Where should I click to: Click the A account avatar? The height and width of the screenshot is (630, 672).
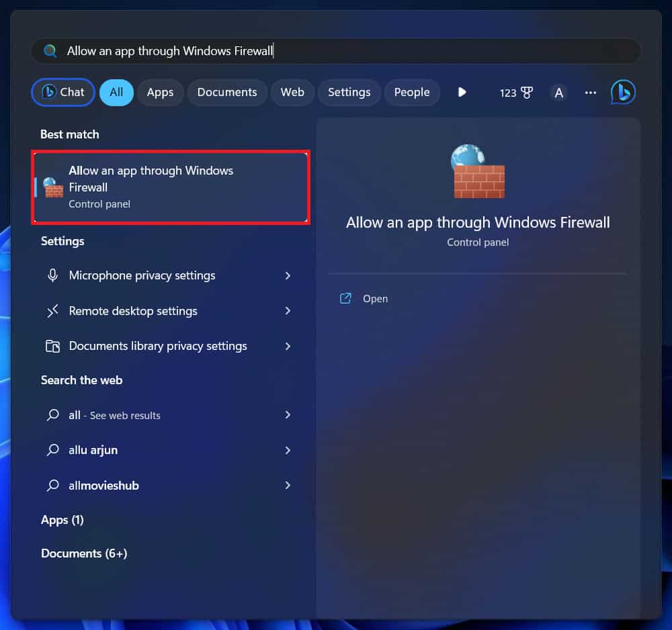click(x=558, y=93)
